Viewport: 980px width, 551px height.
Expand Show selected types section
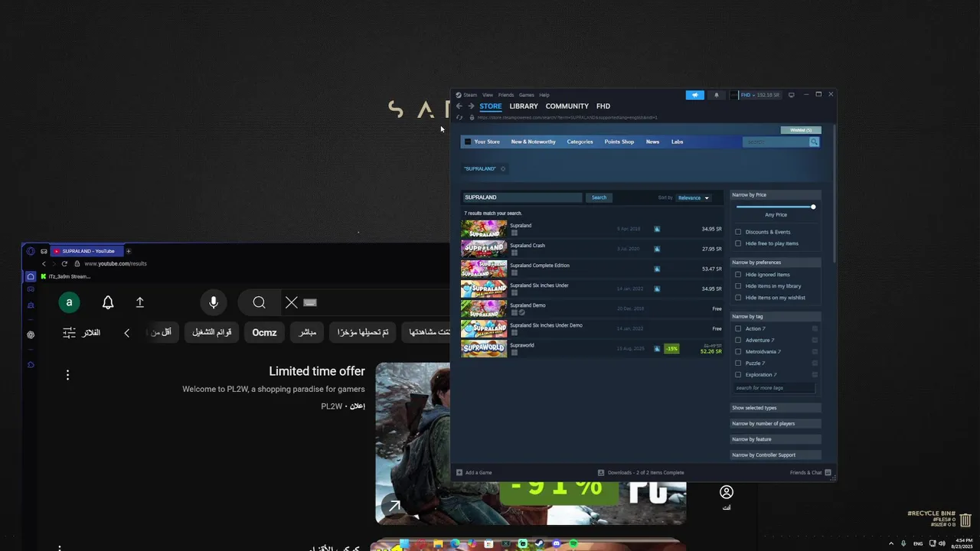coord(776,408)
